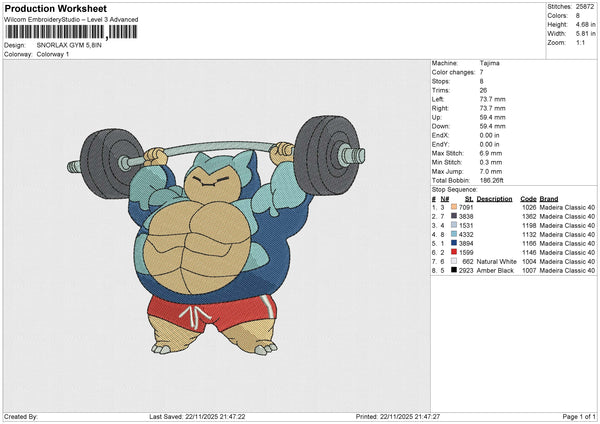Click thread code '1132'
The image size is (600, 424).
pyautogui.click(x=529, y=235)
